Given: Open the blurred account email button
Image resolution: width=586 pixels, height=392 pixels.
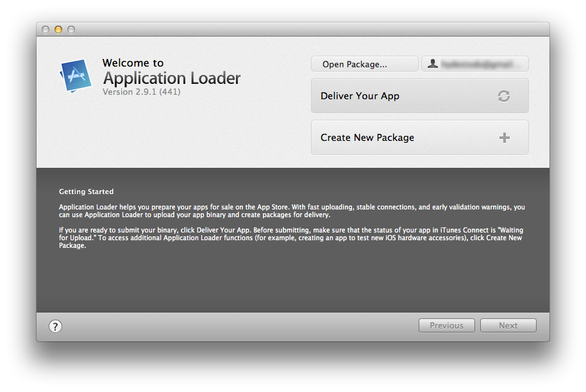Looking at the screenshot, I should click(475, 64).
